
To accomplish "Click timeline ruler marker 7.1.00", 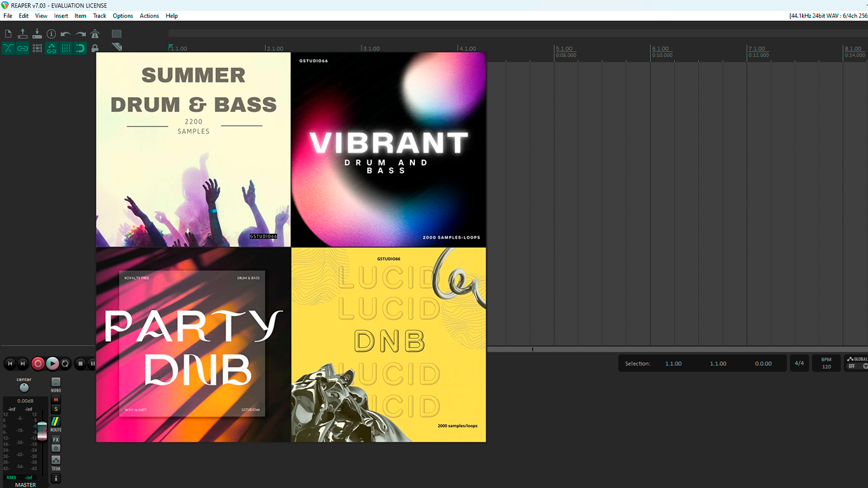I will pos(757,48).
